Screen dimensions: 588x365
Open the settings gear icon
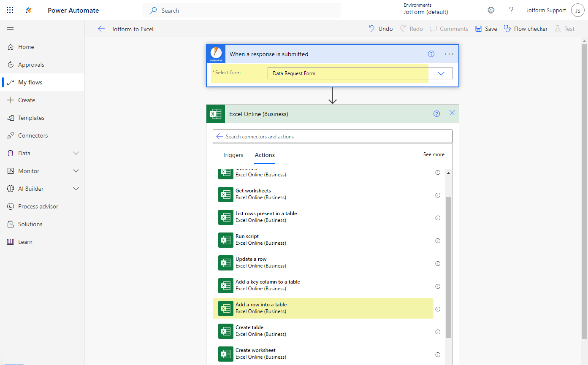coord(491,10)
